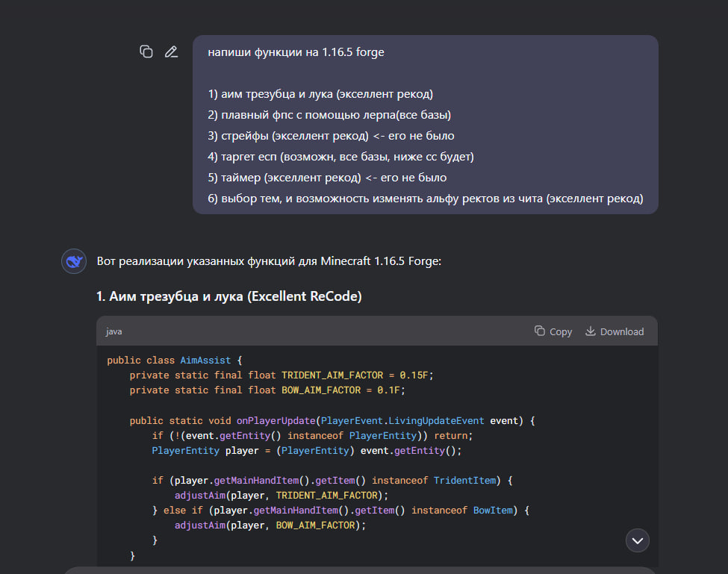Edit the user message with the pencil icon
This screenshot has width=728, height=574.
click(x=171, y=52)
